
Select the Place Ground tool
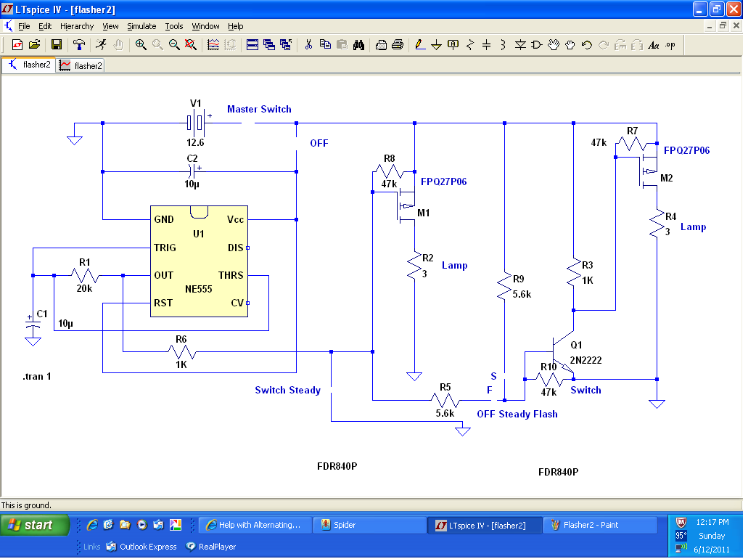tap(436, 45)
